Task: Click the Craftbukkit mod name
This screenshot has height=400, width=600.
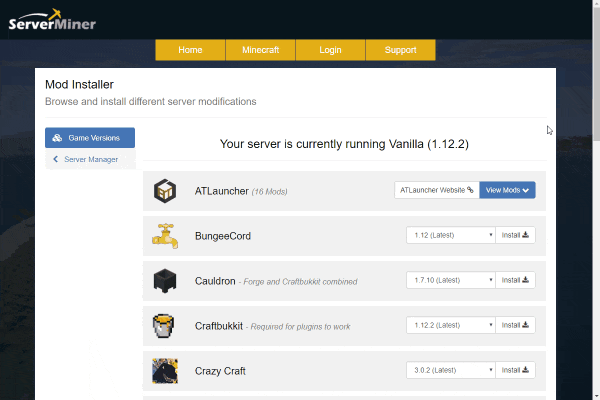Action: tap(219, 326)
